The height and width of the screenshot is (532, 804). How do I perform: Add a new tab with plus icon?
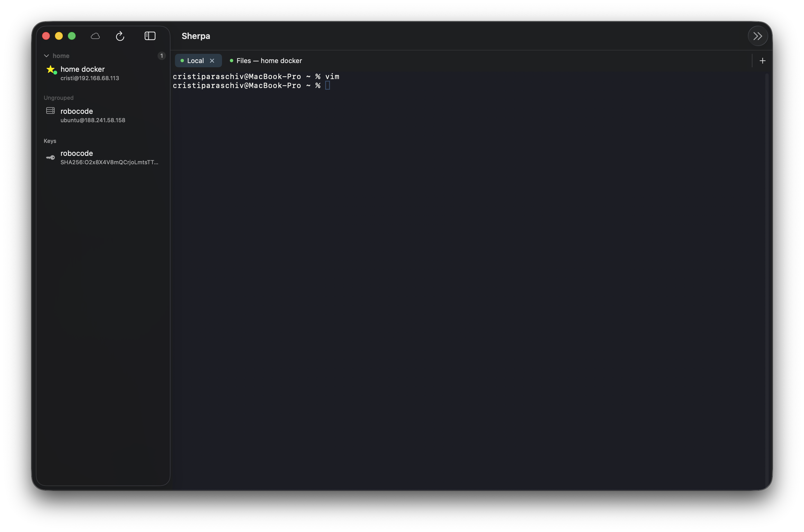pos(762,61)
